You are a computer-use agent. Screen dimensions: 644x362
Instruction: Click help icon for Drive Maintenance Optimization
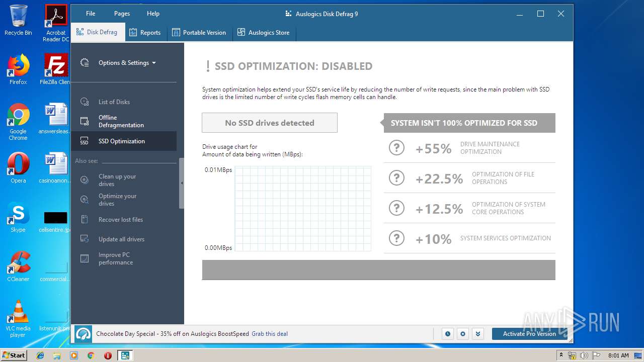point(396,148)
